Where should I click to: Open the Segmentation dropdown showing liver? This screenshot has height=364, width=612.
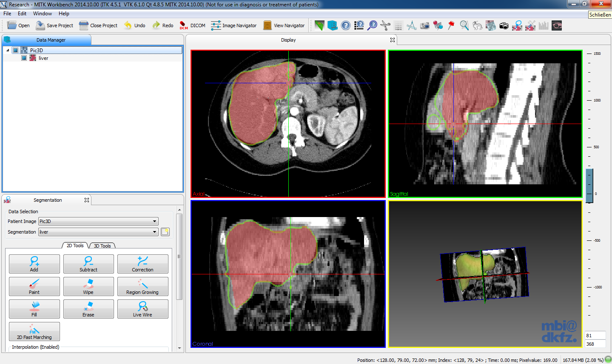pos(98,232)
